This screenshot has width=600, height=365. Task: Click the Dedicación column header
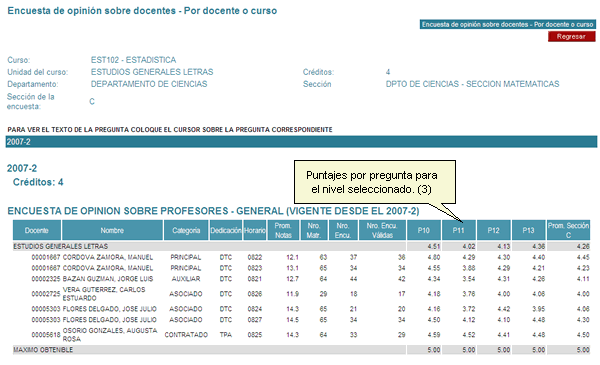click(226, 230)
